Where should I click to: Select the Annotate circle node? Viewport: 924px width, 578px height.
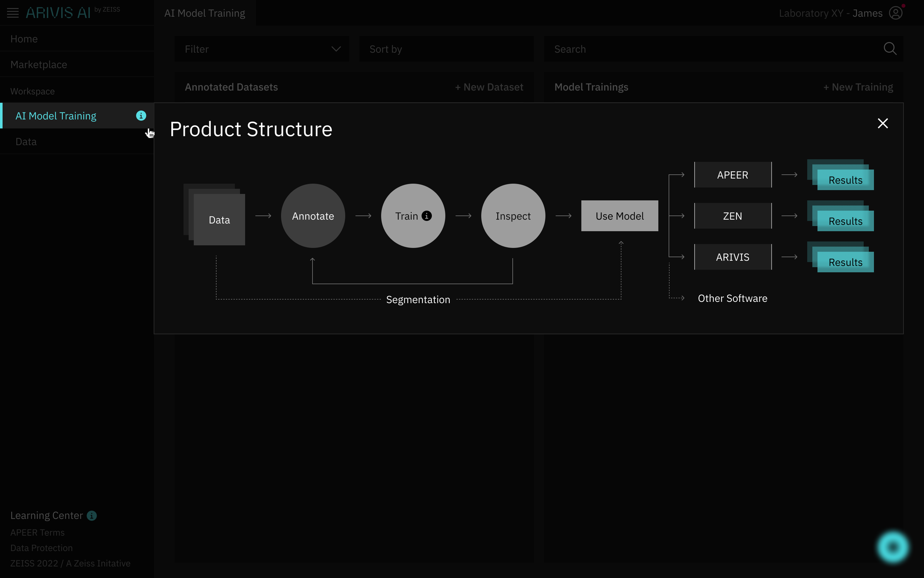click(313, 216)
